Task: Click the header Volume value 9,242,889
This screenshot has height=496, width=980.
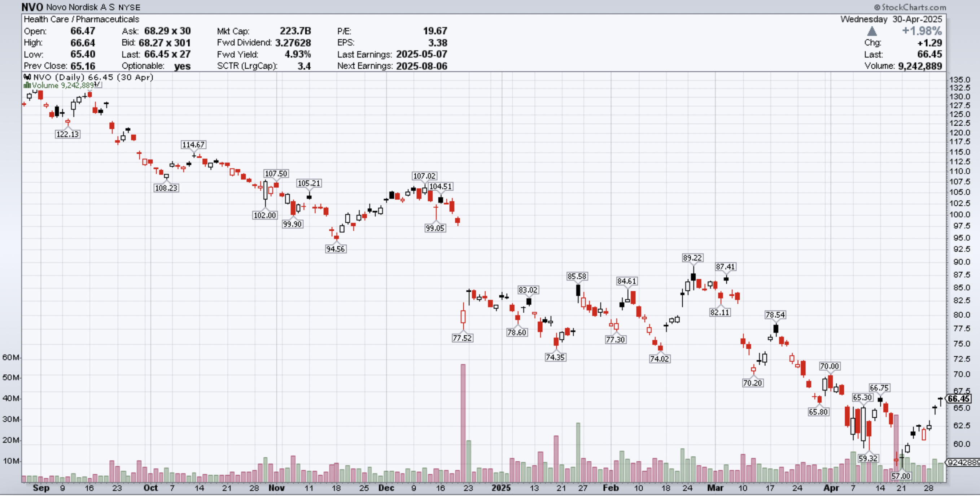Action: point(920,66)
